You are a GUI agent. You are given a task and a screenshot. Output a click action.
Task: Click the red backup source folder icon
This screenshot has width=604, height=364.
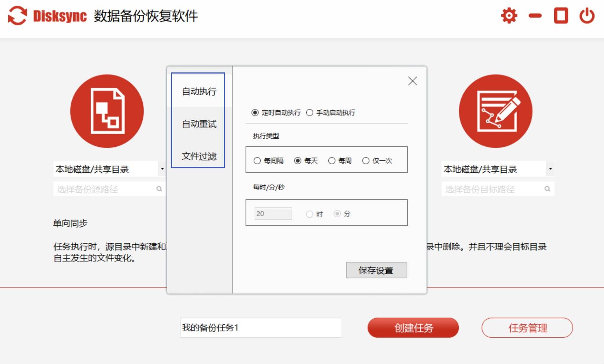click(x=107, y=111)
